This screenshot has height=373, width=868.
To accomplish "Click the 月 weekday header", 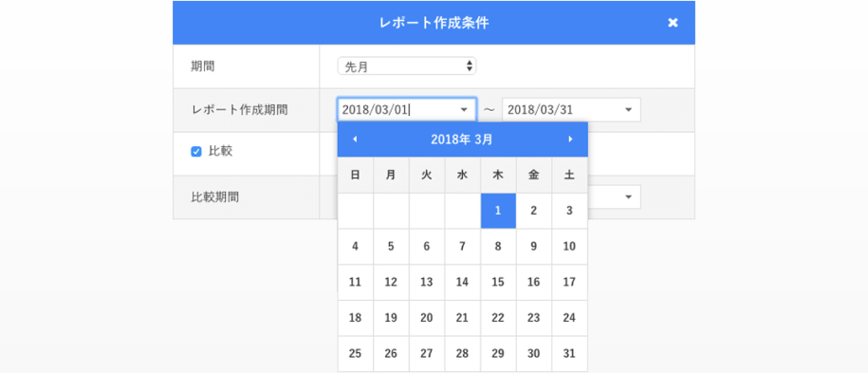I will click(391, 176).
